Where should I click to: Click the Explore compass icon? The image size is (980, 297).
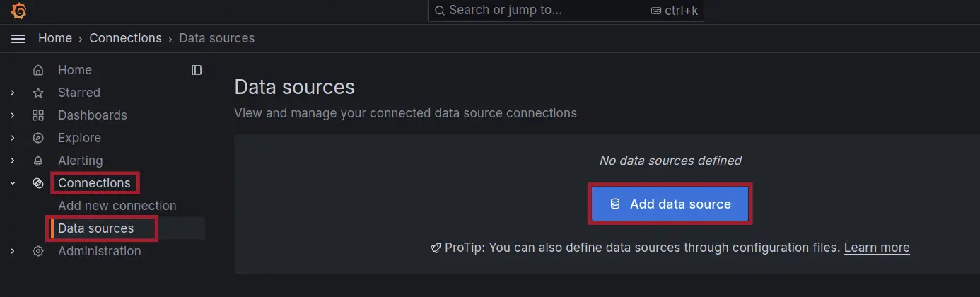click(38, 138)
